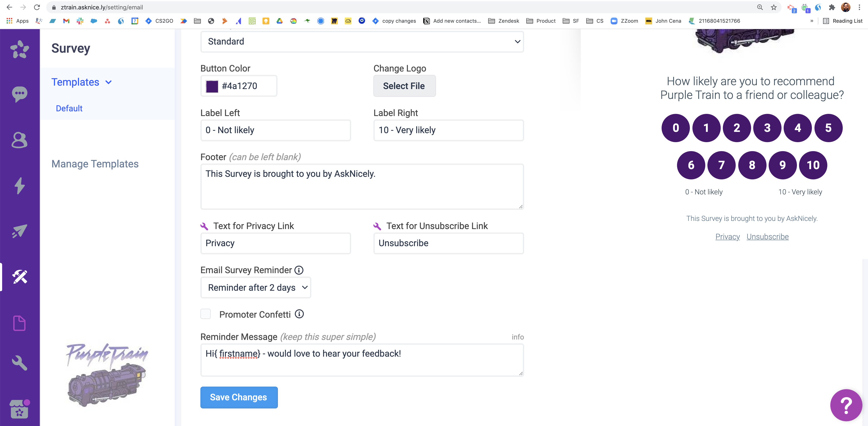Click the wrench settings sidebar icon
The height and width of the screenshot is (426, 868).
pyautogui.click(x=19, y=363)
